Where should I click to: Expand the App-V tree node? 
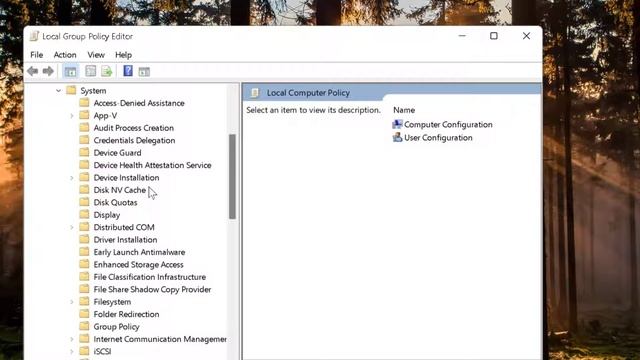pyautogui.click(x=71, y=116)
